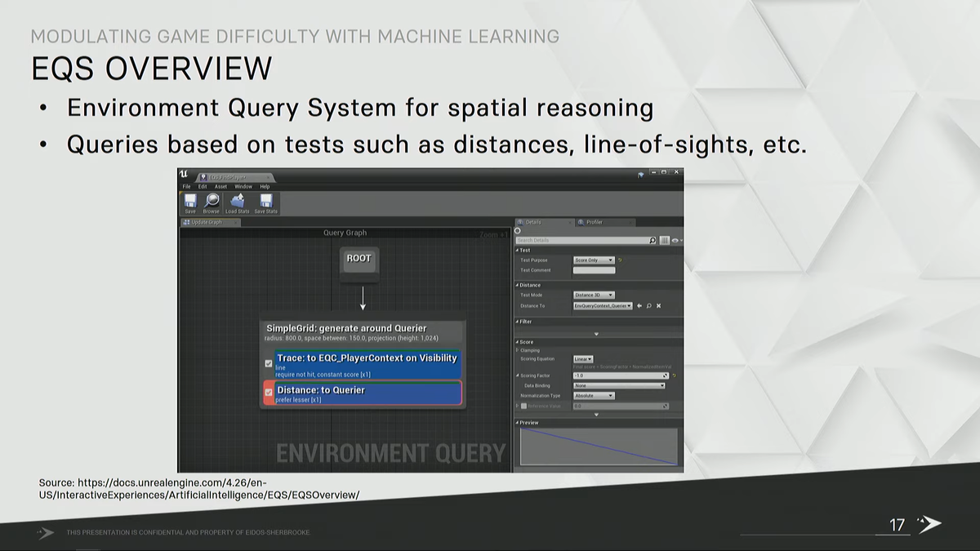Screen dimensions: 980x551
Task: Select the SimpleGrid generator node header
Action: (363, 332)
